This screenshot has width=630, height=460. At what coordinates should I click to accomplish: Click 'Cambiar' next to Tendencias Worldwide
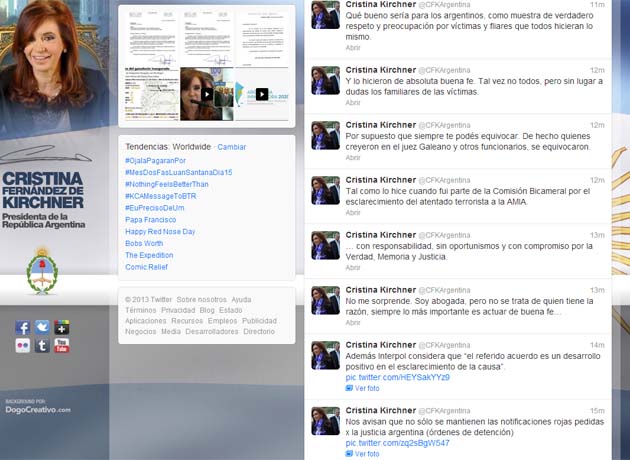(x=232, y=146)
